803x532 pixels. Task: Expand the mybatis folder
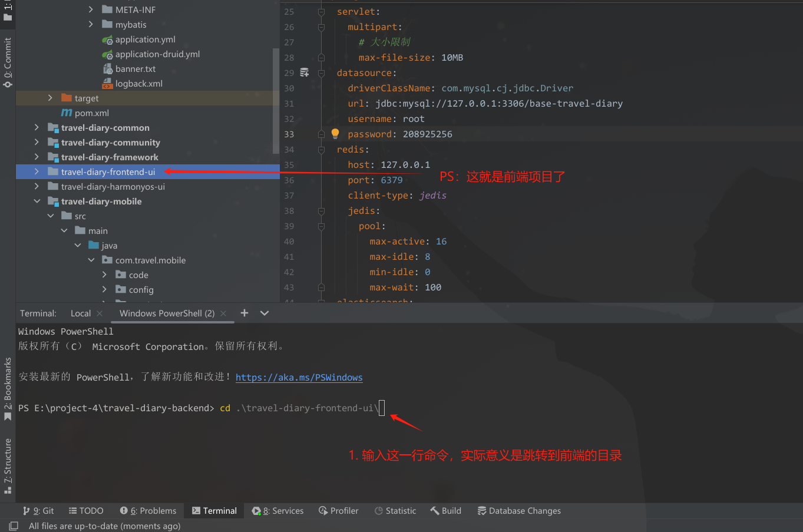tap(91, 24)
